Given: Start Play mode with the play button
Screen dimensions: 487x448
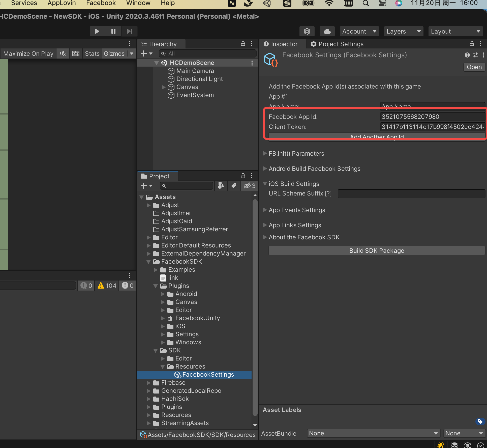Looking at the screenshot, I should point(97,31).
